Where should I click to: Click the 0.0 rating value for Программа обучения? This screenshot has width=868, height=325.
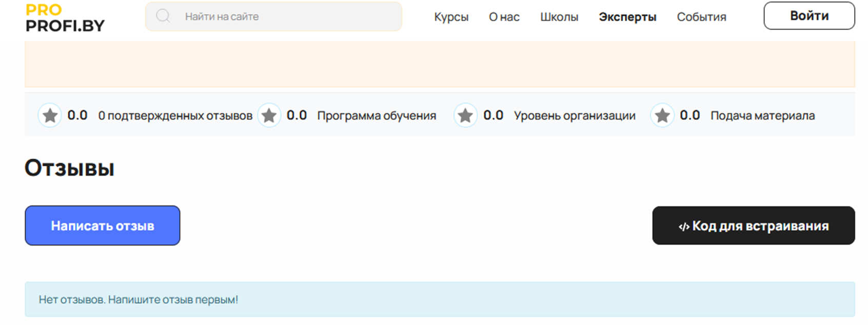coord(297,115)
